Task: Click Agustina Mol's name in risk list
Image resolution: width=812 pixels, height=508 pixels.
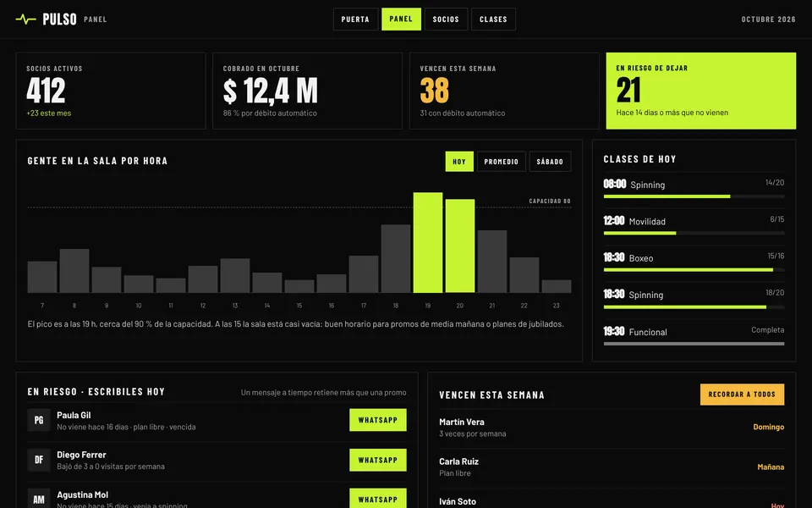Action: coord(82,495)
